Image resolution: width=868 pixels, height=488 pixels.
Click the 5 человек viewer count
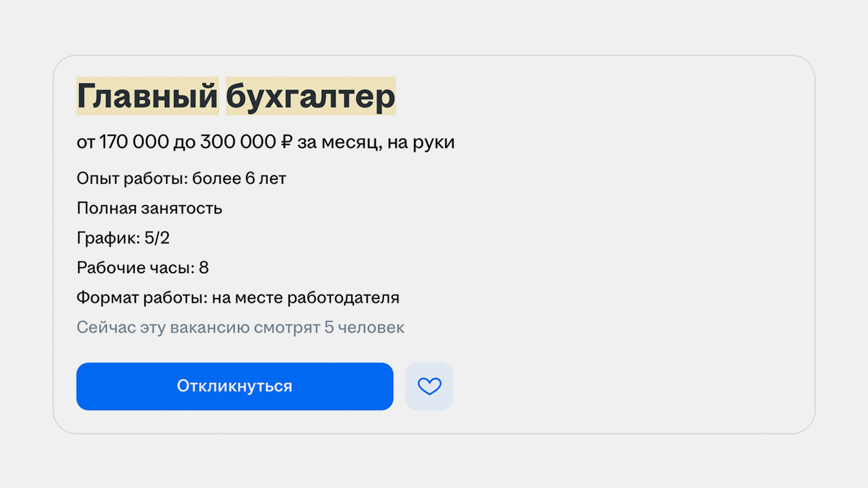(x=364, y=327)
